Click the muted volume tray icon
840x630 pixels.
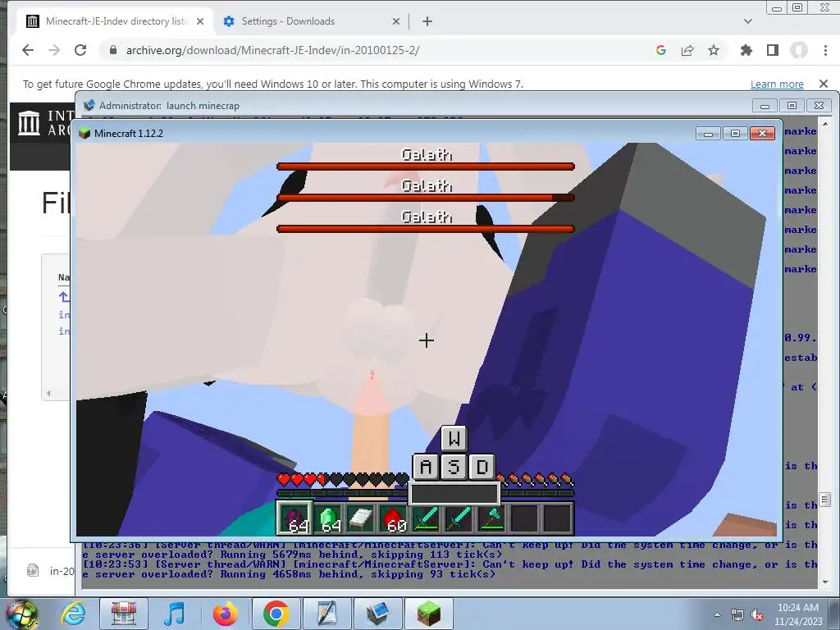757,615
